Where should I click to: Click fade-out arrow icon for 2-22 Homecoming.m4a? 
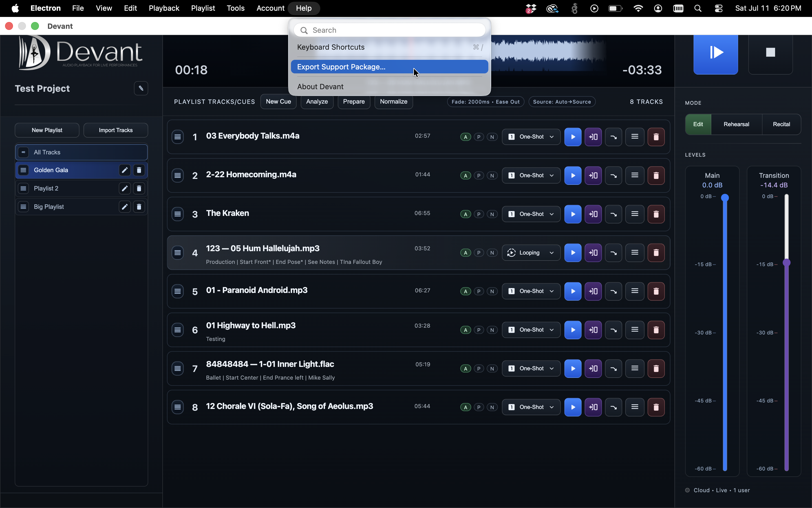[613, 175]
